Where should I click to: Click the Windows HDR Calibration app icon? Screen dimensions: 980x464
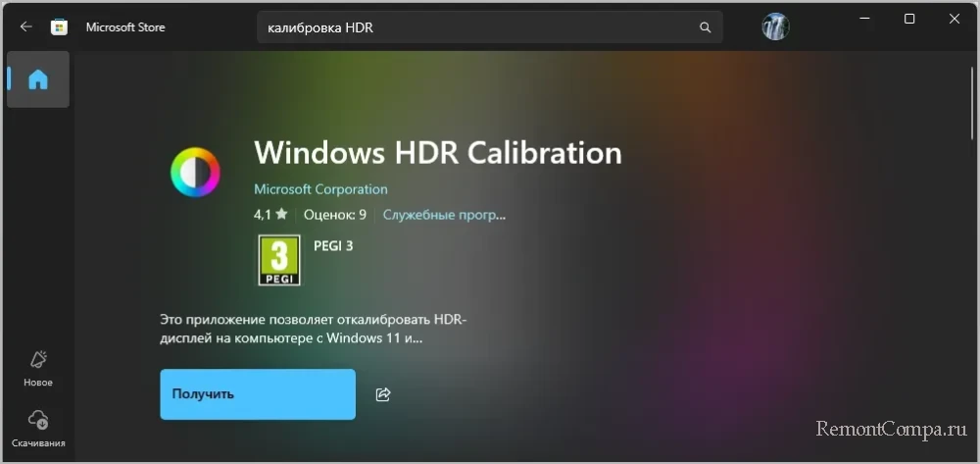tap(195, 172)
